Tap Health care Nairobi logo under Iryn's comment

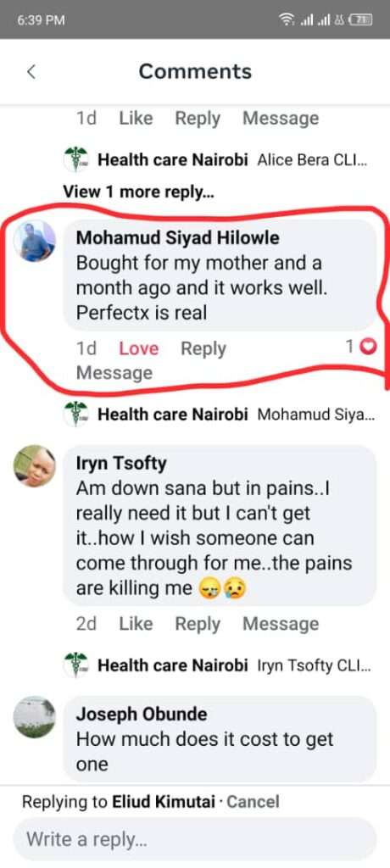coord(76,665)
